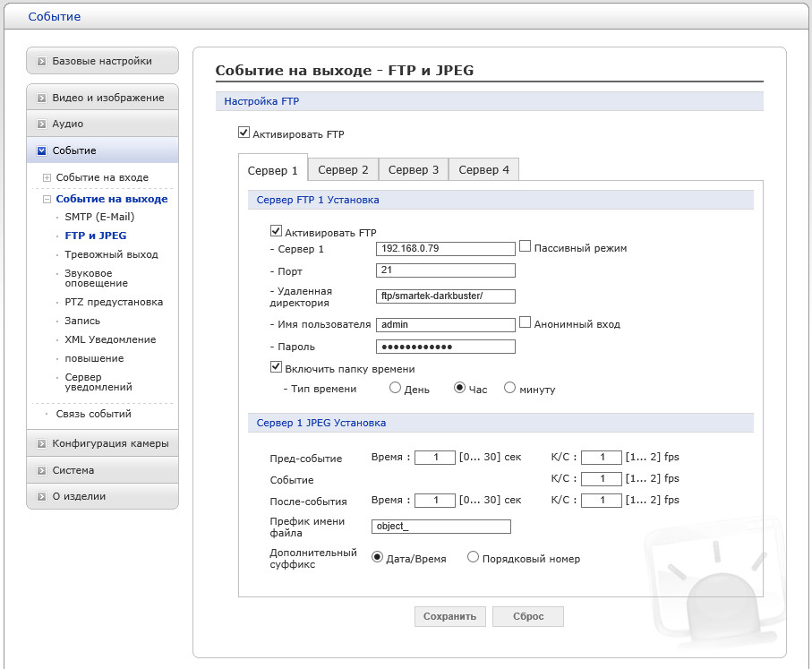Toggle the top Активировать FTP checkbox
The height and width of the screenshot is (669, 812).
tap(244, 133)
